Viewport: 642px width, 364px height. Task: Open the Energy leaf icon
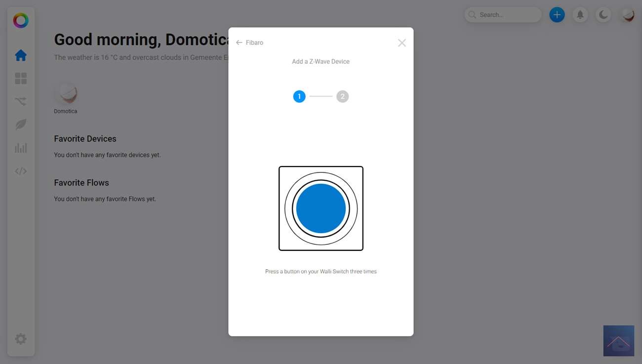(21, 124)
